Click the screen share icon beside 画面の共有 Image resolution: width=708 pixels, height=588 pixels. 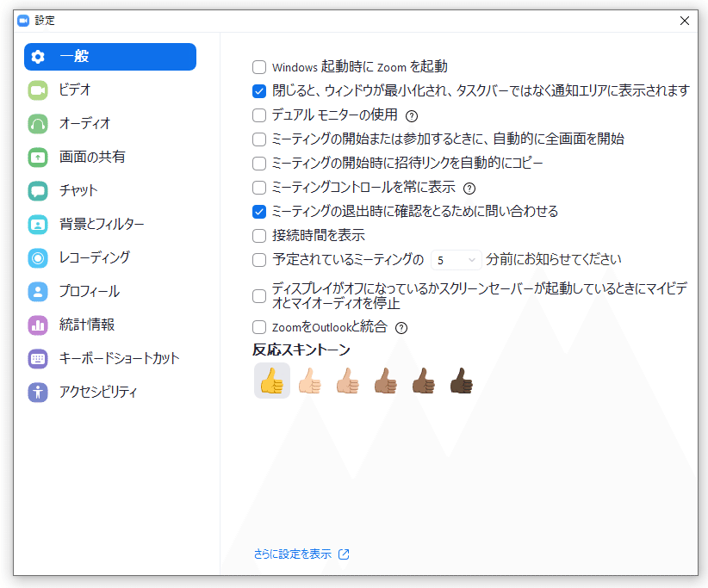pyautogui.click(x=38, y=158)
